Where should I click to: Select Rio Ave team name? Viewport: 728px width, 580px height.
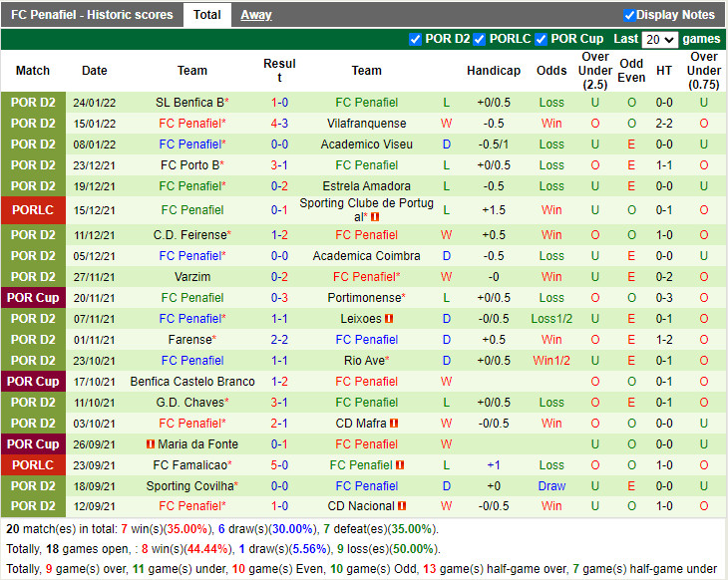[364, 361]
